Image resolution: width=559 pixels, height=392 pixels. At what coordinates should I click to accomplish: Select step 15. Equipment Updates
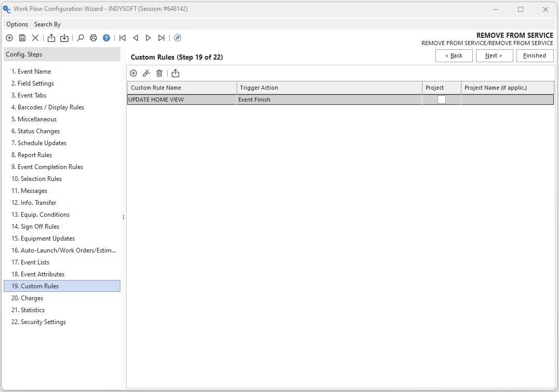[x=62, y=239]
